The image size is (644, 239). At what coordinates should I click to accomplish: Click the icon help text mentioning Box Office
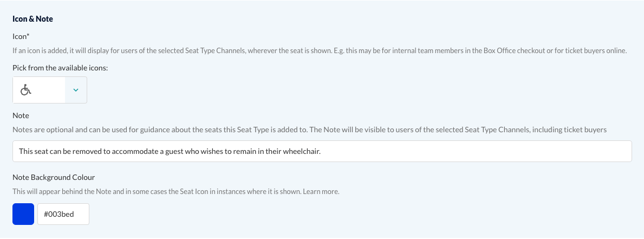(x=320, y=51)
